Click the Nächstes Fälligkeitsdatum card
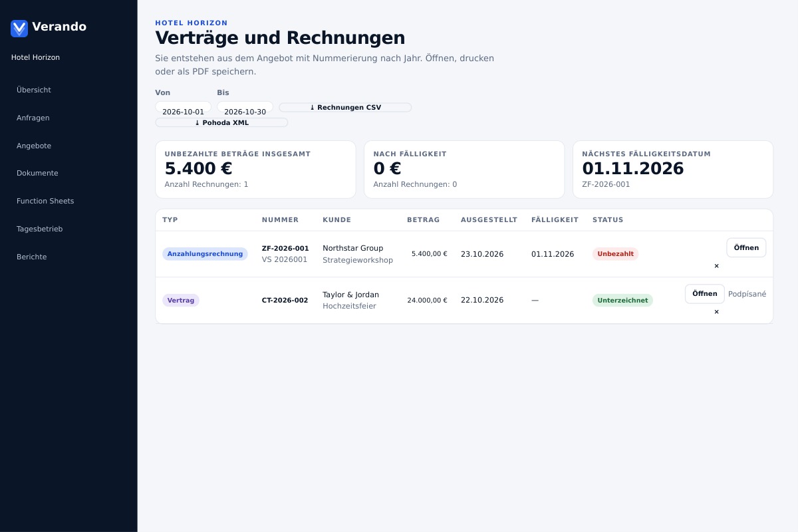The height and width of the screenshot is (532, 798). [673, 170]
